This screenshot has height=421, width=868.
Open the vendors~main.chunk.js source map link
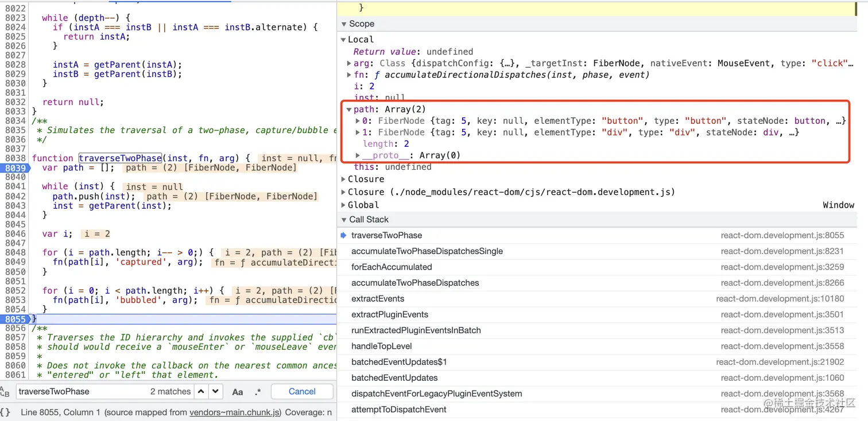coord(235,412)
